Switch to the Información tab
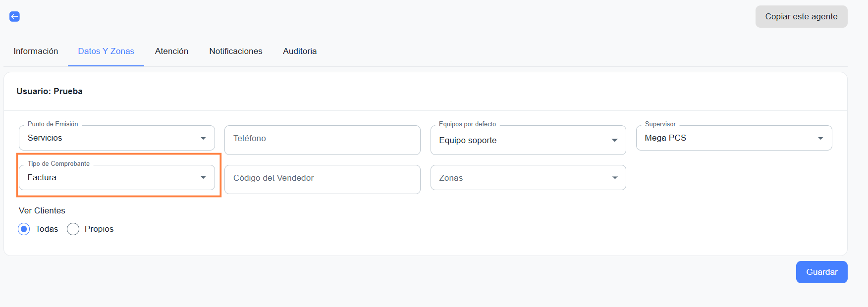 pos(36,51)
